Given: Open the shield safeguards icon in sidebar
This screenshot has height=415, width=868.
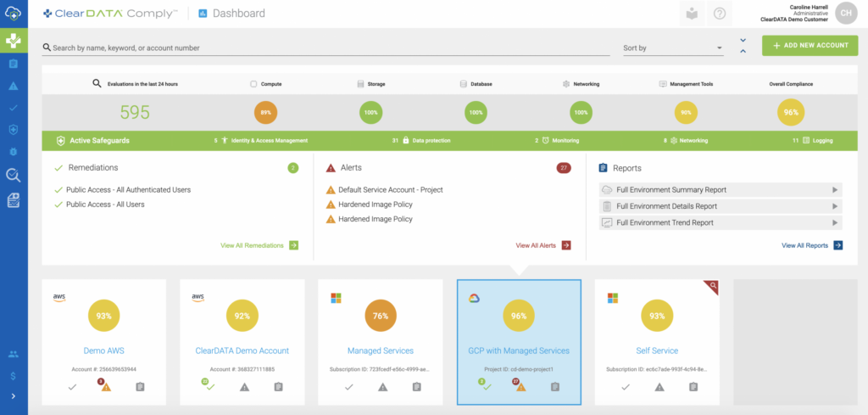Looking at the screenshot, I should click(14, 129).
